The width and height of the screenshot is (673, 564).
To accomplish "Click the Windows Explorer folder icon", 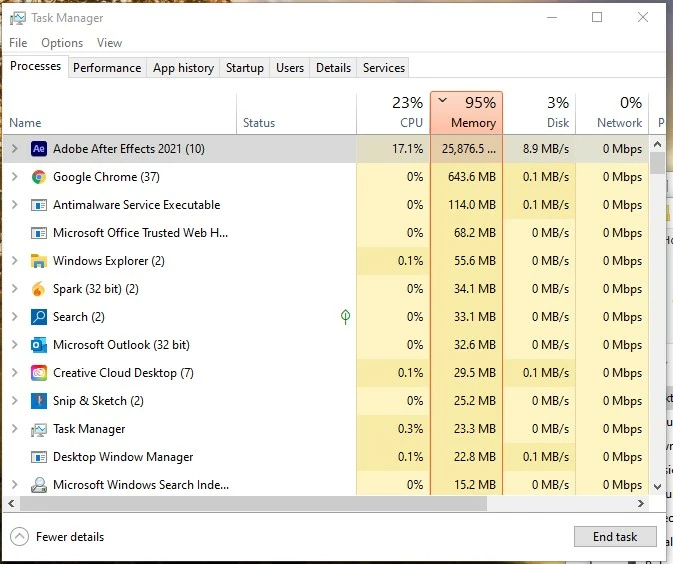I will pos(39,261).
